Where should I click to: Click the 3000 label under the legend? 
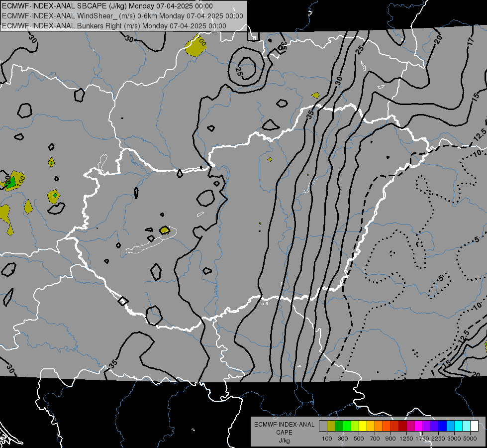tap(454, 439)
